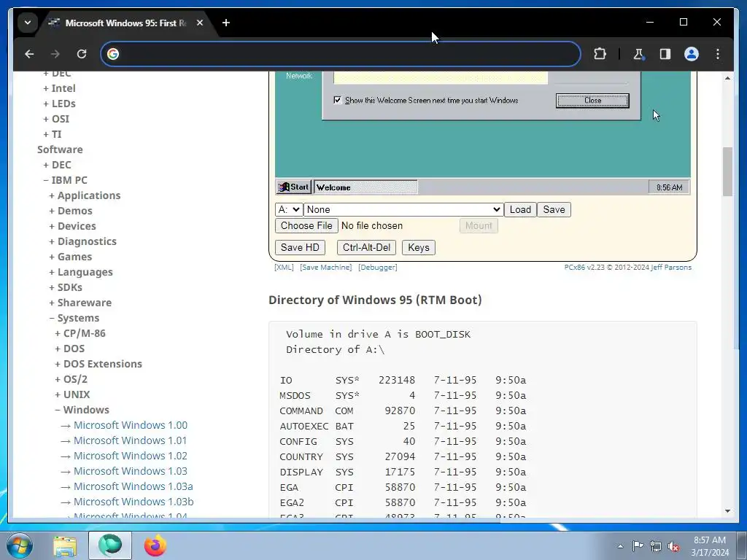Open the Windows 7 Start orb
Viewport: 747px width, 560px height.
coord(19,545)
